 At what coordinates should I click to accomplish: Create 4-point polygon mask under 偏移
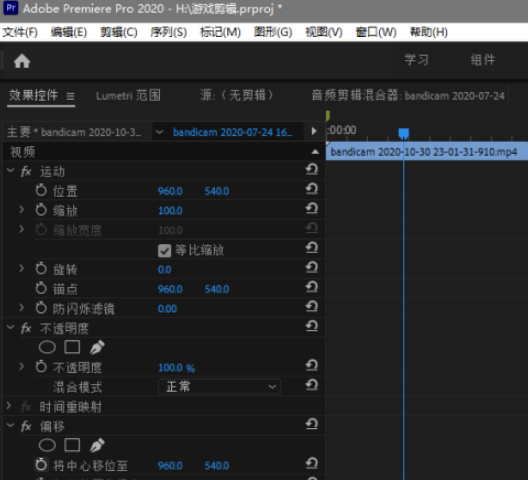72,445
